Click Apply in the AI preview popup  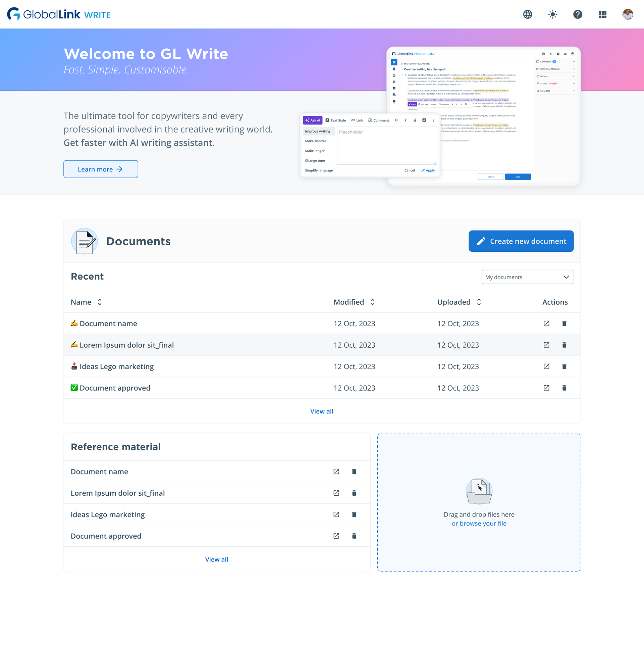428,170
